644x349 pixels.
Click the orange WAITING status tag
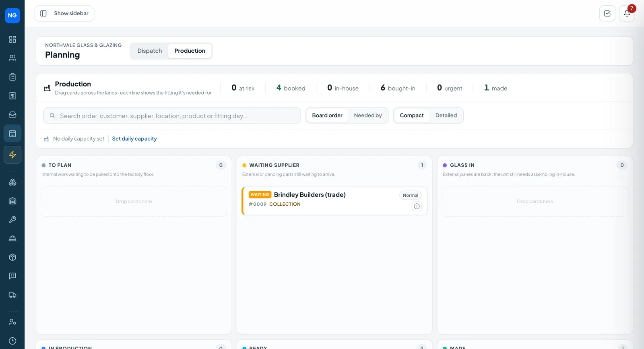point(260,195)
